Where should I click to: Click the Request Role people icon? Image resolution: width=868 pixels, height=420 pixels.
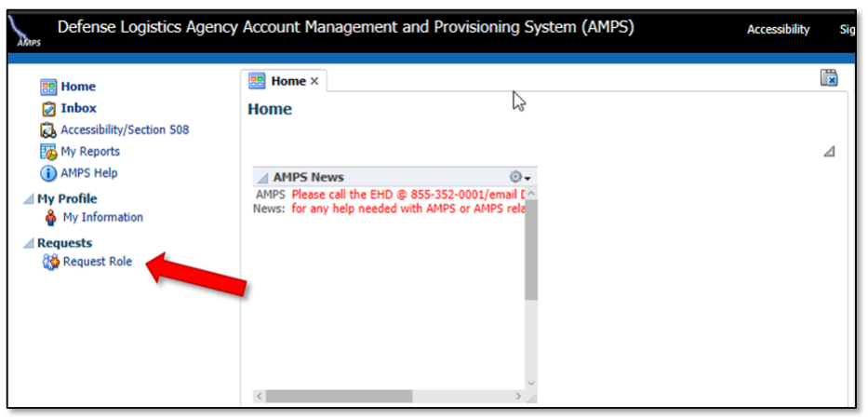[x=51, y=262]
